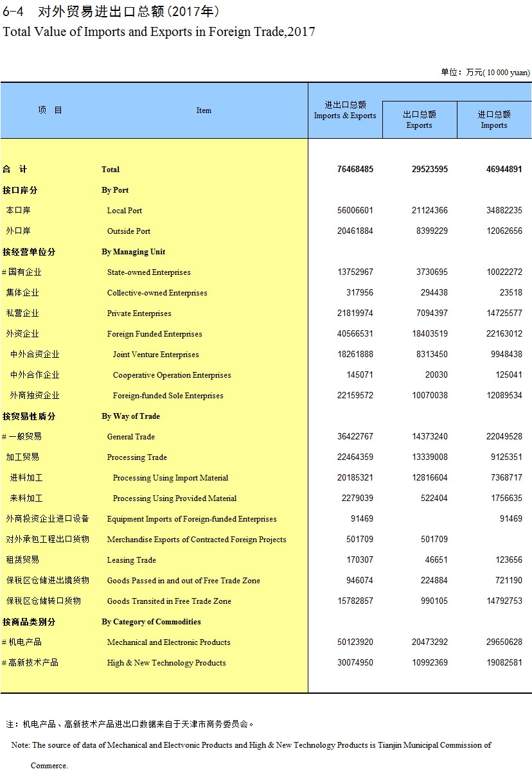Click the English note about Tianjin Municipal Commission
This screenshot has width=532, height=776.
251,755
